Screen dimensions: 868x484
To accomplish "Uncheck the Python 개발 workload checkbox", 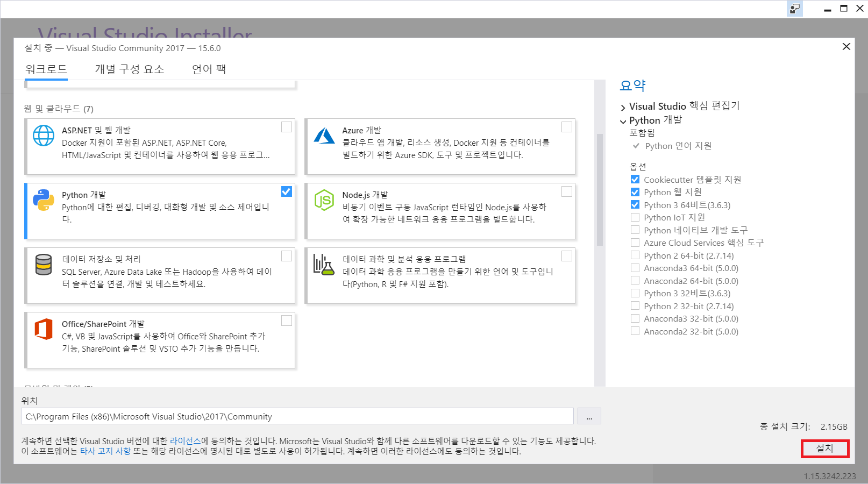I will click(287, 191).
